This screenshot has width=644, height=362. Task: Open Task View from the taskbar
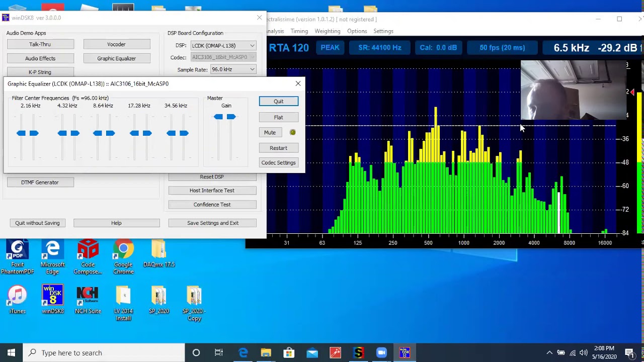pos(219,352)
